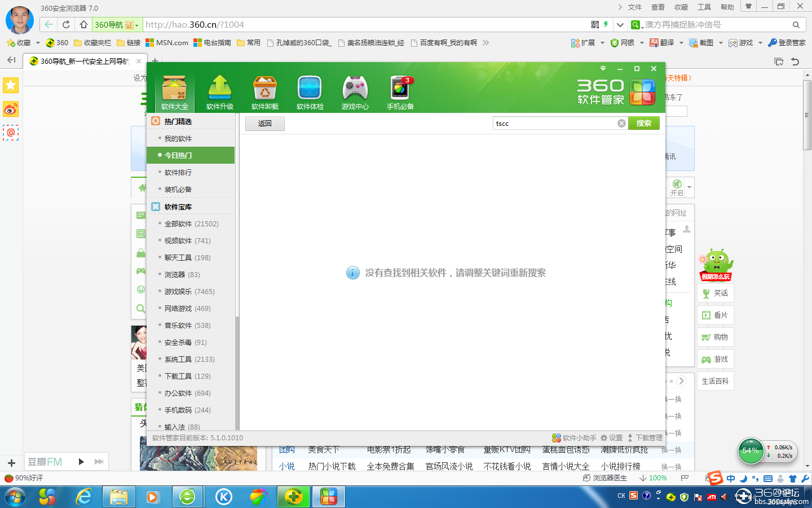Open the 360 software manager menu dropdown

[x=603, y=68]
